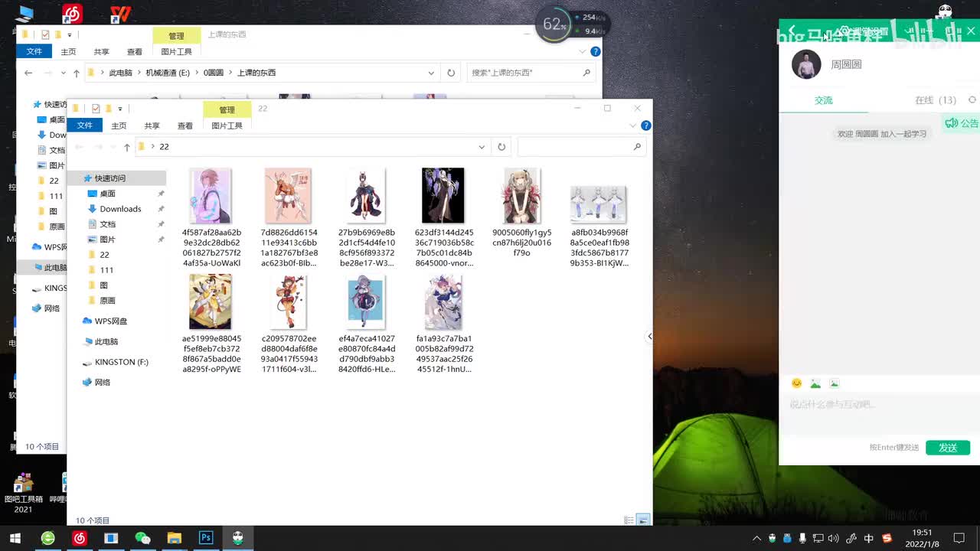Click the 搜索"上课的东西" search box
980x551 pixels.
531,73
